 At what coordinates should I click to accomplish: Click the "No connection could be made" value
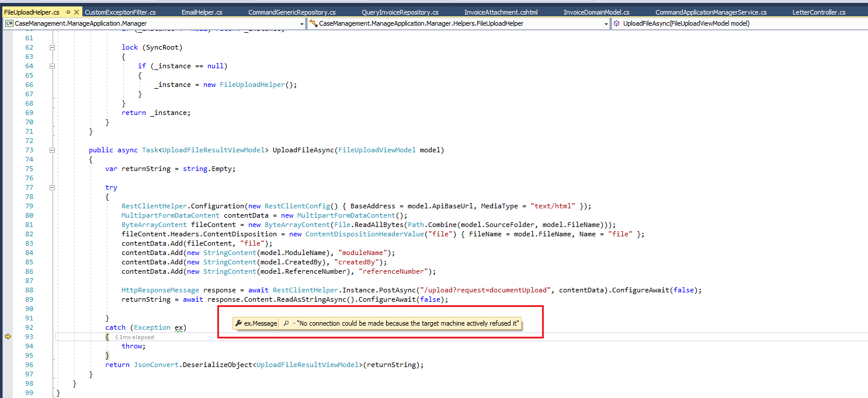[408, 323]
